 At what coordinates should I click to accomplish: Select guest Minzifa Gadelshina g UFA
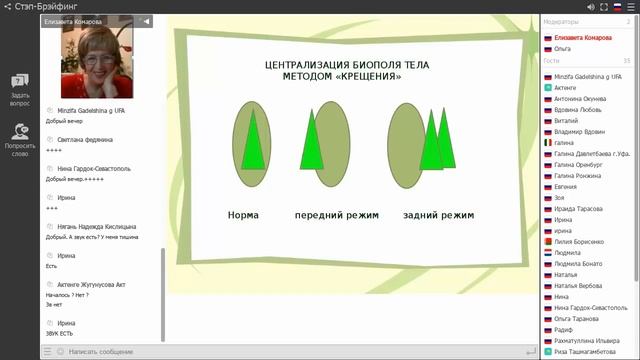coord(587,77)
